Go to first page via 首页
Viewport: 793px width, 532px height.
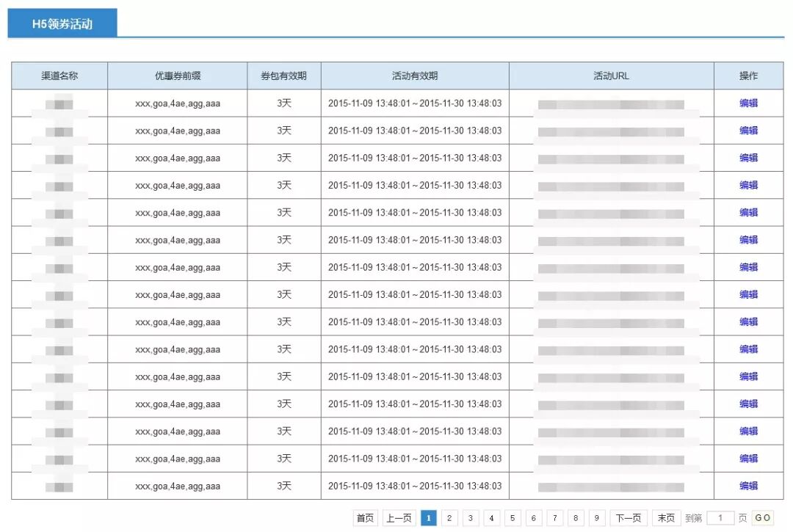(365, 518)
